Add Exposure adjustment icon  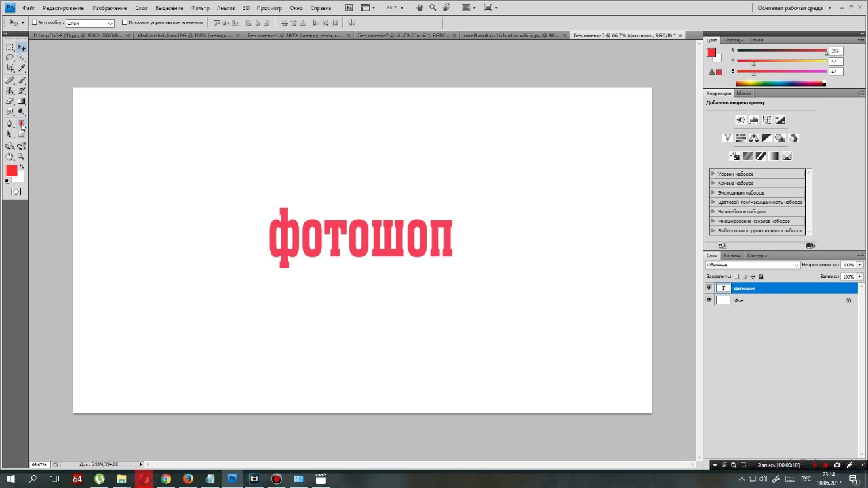tap(781, 120)
